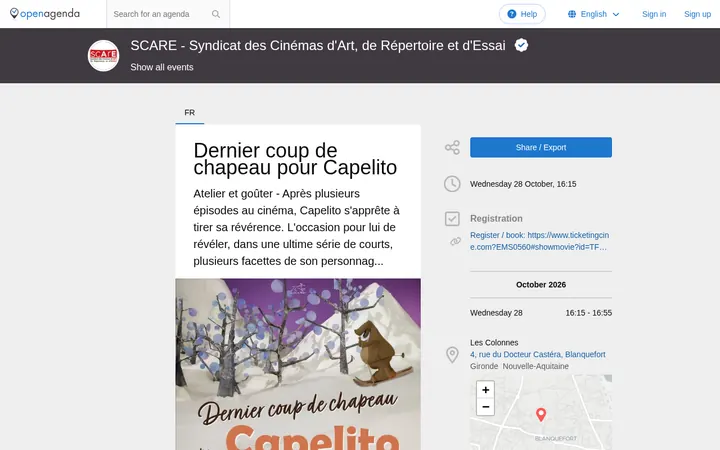This screenshot has width=720, height=450.
Task: Open the OpenAgenda home logo
Action: pyautogui.click(x=45, y=14)
